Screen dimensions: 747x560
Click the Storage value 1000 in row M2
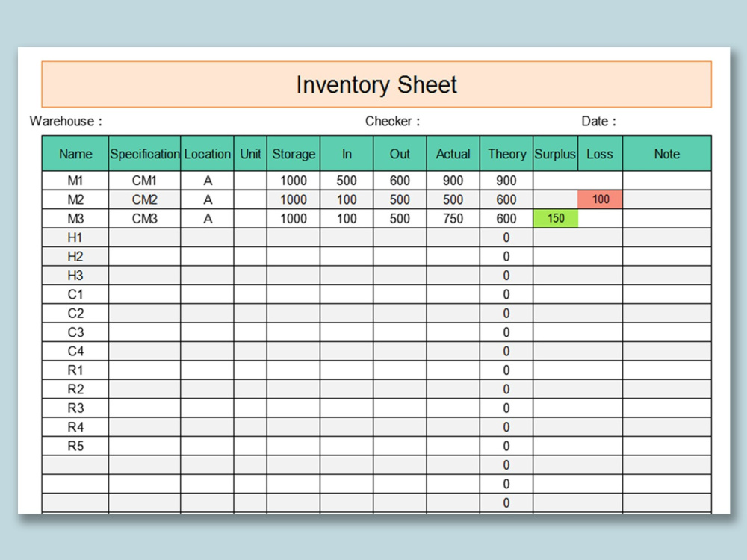point(294,199)
